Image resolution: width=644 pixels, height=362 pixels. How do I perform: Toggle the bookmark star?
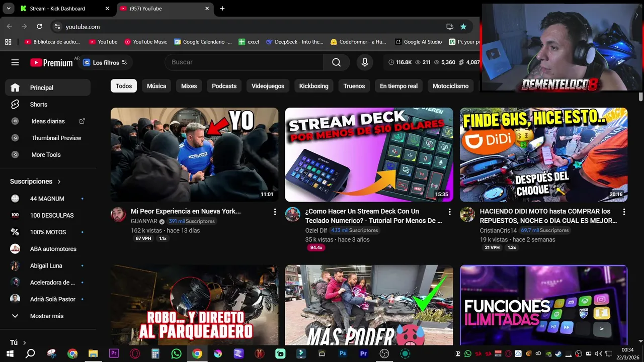(x=463, y=27)
